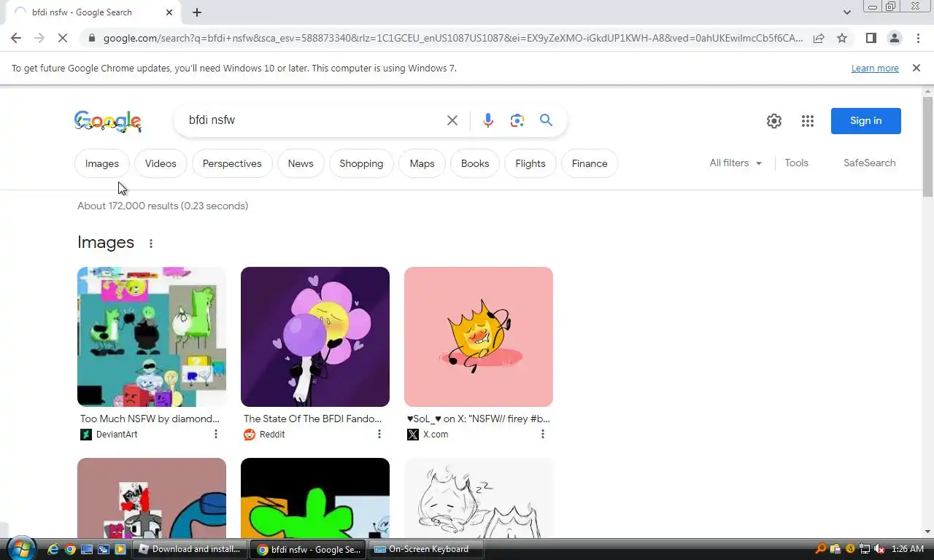934x560 pixels.
Task: Filter results by Perspectives
Action: coord(232,163)
